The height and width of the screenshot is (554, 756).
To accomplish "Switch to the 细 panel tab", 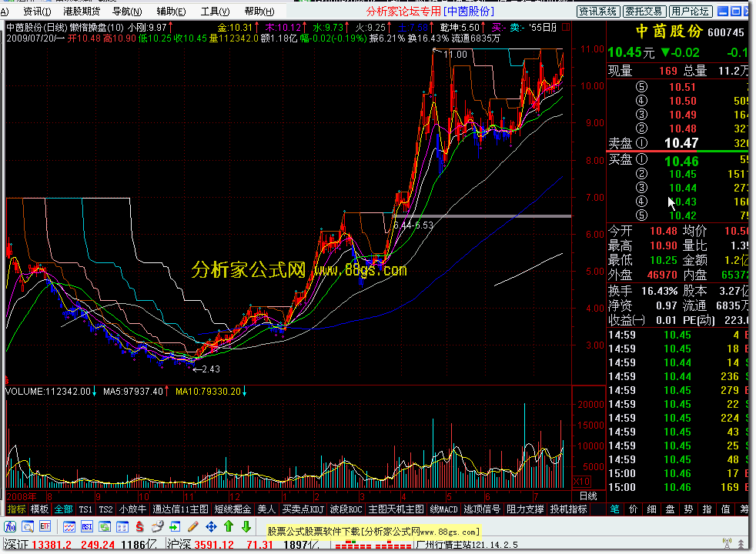I will point(652,509).
